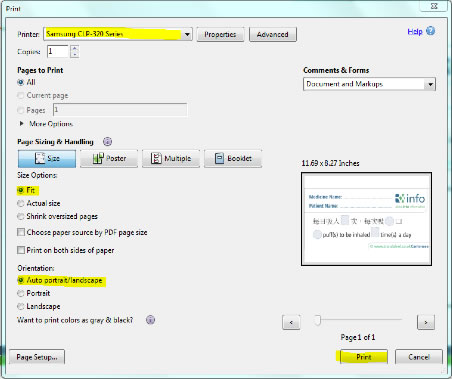Decrease copies with the down stepper arrow
The height and width of the screenshot is (379, 452).
pyautogui.click(x=75, y=54)
